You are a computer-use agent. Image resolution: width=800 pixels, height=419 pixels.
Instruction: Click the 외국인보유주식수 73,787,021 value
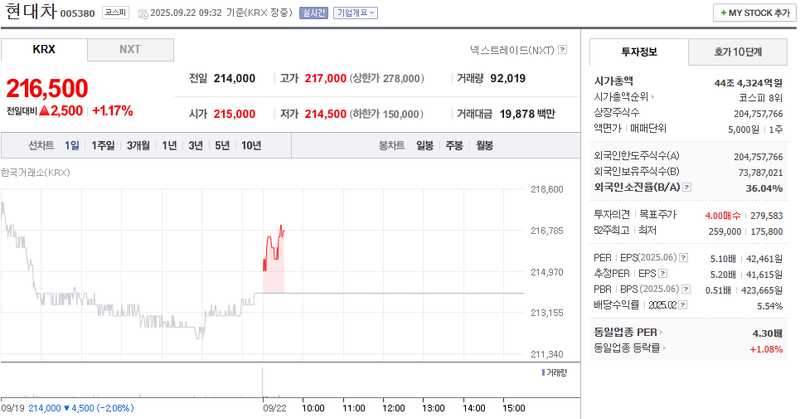(760, 173)
